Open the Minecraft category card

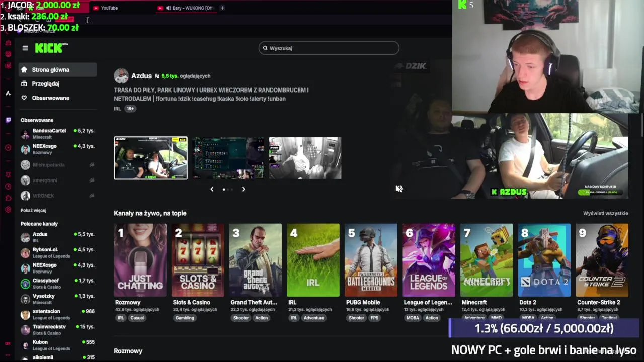coord(487,260)
